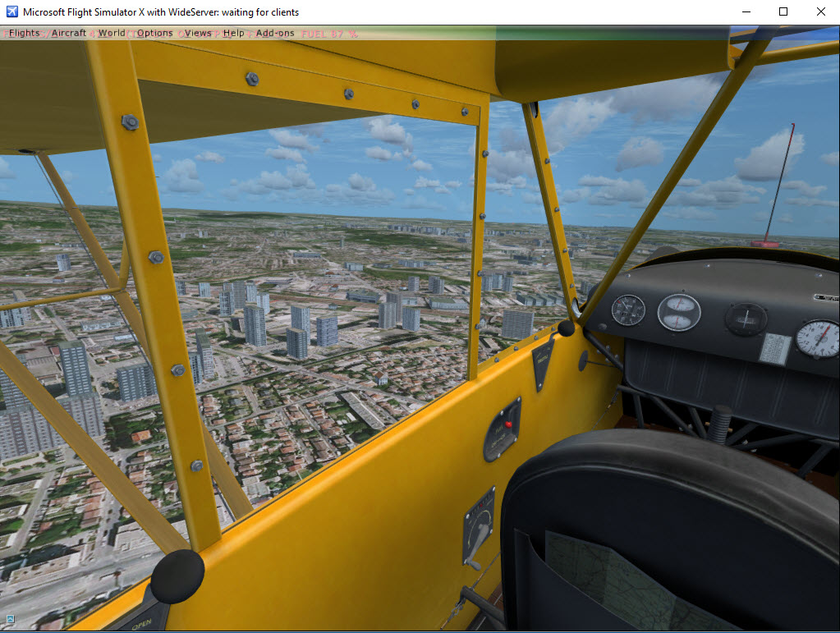Viewport: 840px width, 633px height.
Task: Open the Help menu
Action: [x=233, y=33]
